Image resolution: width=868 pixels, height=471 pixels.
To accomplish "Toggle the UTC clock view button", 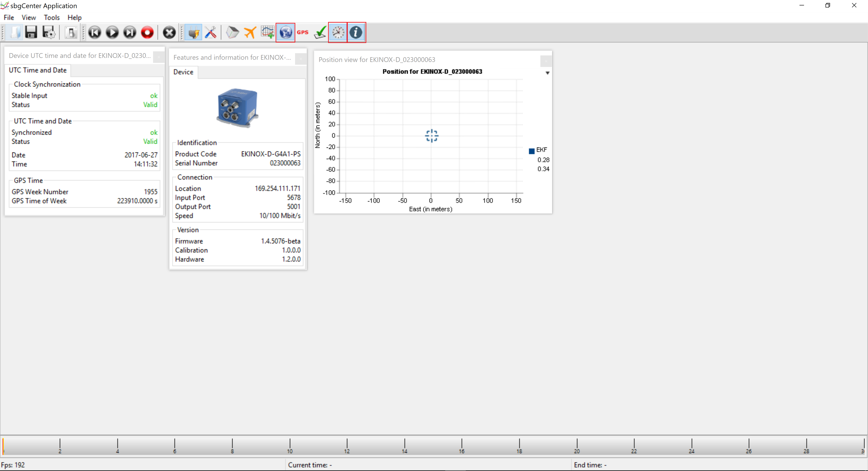I will (338, 32).
